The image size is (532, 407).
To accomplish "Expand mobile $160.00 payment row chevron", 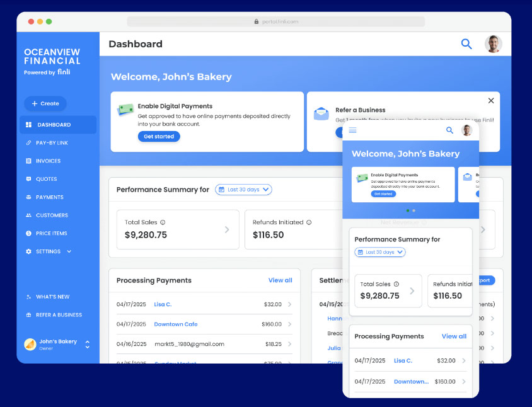I will pos(463,382).
